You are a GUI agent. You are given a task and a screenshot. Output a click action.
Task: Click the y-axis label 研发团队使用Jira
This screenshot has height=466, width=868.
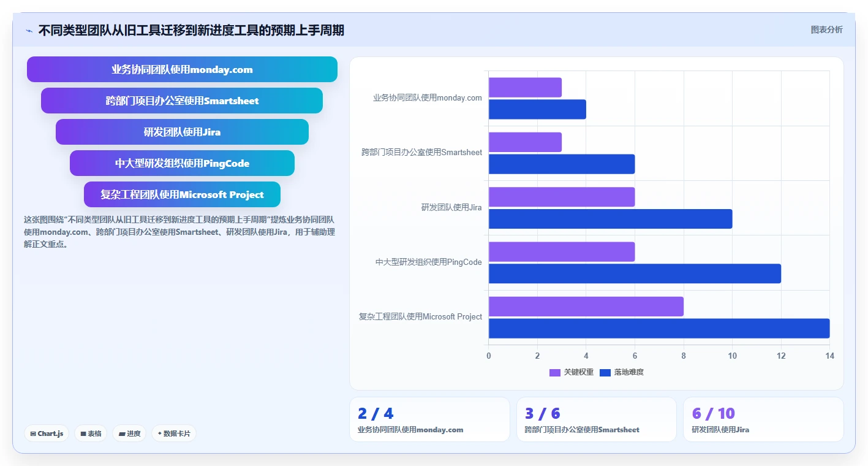pos(451,207)
